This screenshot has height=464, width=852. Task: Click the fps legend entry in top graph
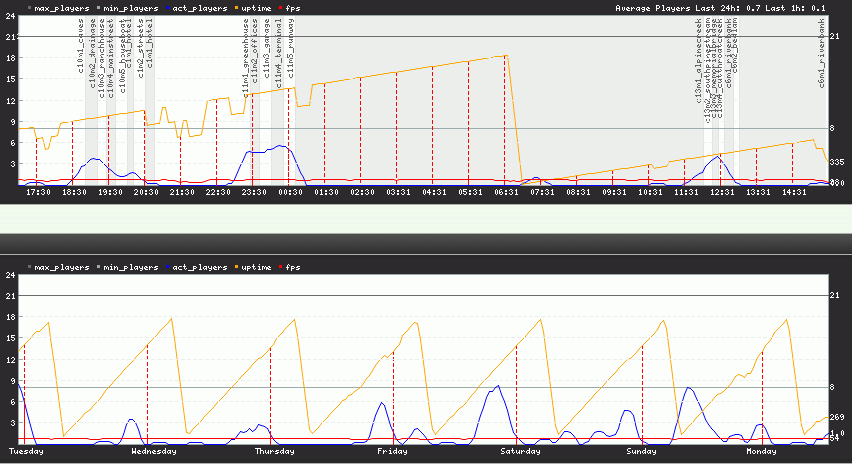(294, 8)
